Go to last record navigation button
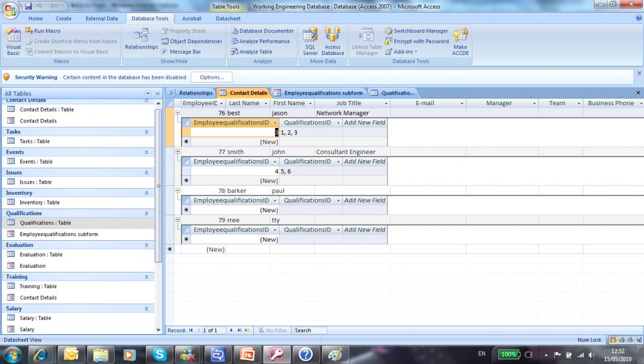 239,331
